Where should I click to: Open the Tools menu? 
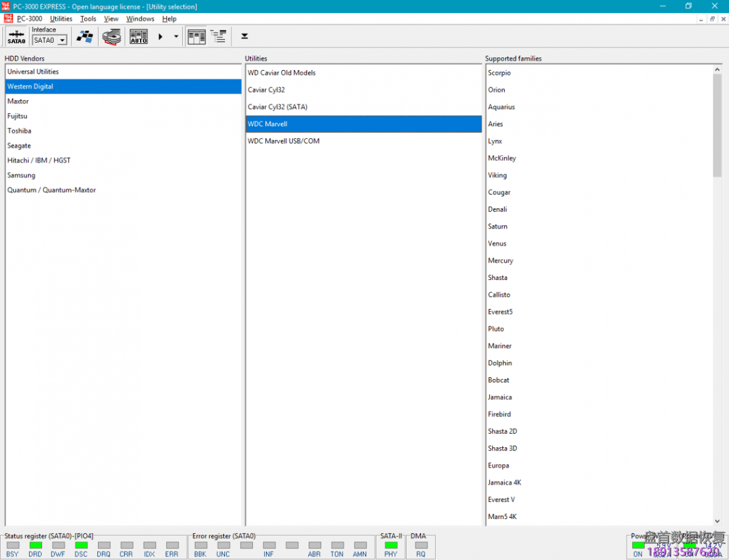coord(88,19)
